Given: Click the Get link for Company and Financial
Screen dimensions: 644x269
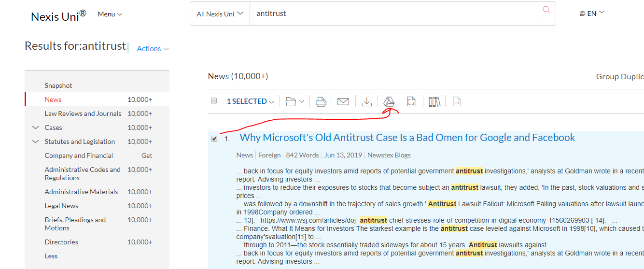Looking at the screenshot, I should (x=147, y=156).
